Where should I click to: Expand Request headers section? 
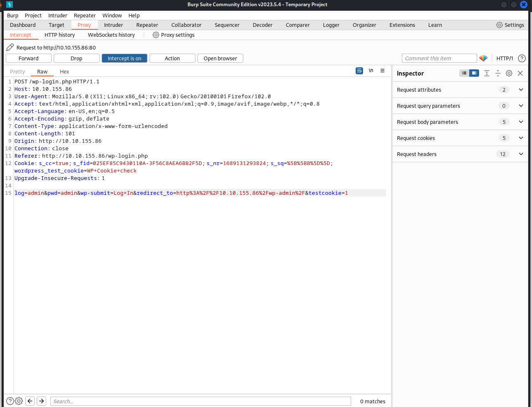click(x=521, y=154)
